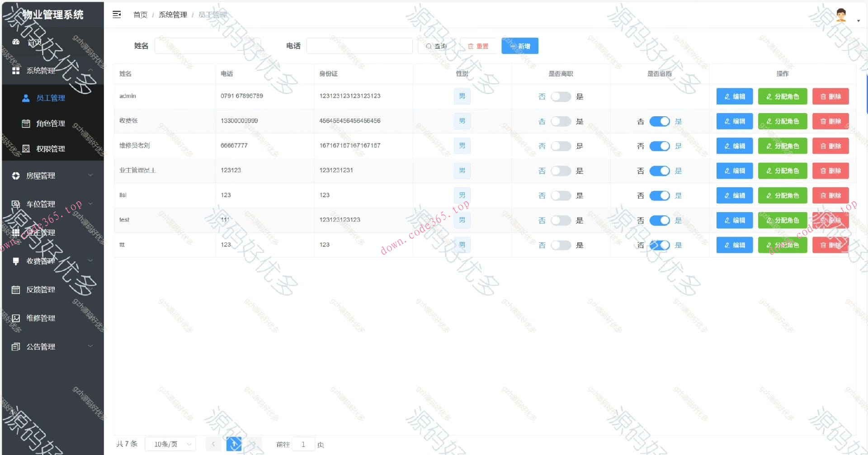This screenshot has height=455, width=868.
Task: Expand the 房屋管理 menu chevron
Action: coord(90,175)
